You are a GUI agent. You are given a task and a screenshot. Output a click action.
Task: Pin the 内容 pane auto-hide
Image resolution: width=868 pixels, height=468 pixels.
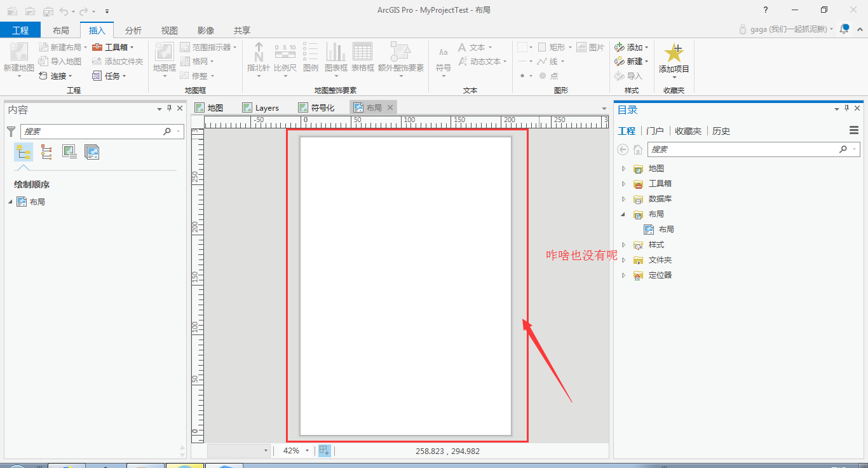coord(170,109)
